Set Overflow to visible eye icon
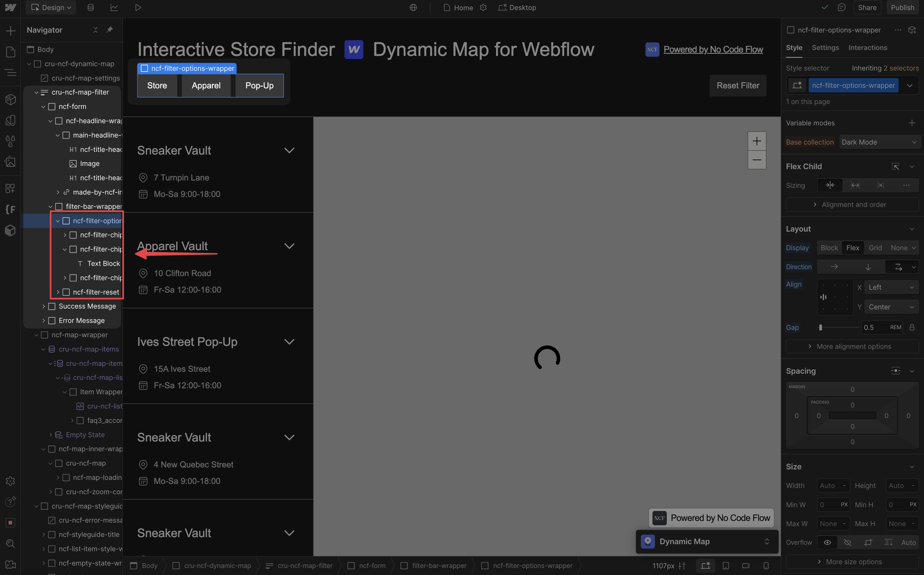The image size is (924, 575). click(827, 543)
